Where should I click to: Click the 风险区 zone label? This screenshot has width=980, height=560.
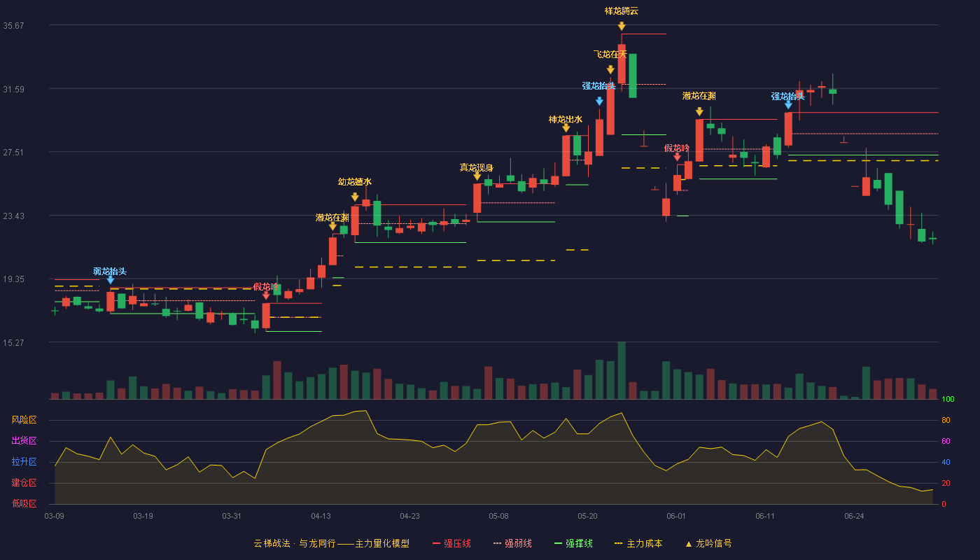click(x=24, y=420)
